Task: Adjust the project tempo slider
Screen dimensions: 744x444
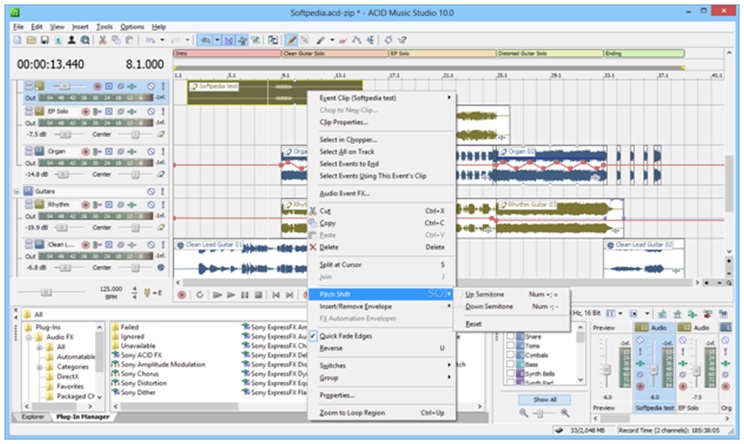Action: click(x=46, y=292)
